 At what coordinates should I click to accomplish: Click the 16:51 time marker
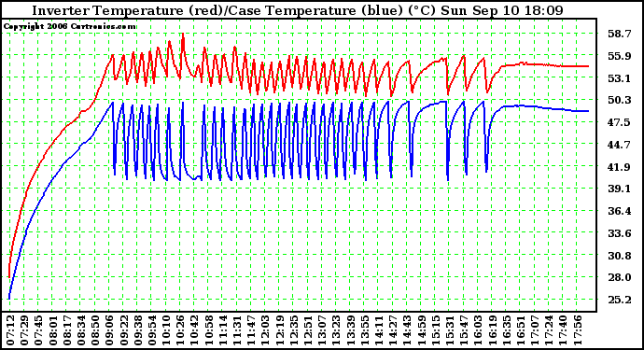point(521,330)
